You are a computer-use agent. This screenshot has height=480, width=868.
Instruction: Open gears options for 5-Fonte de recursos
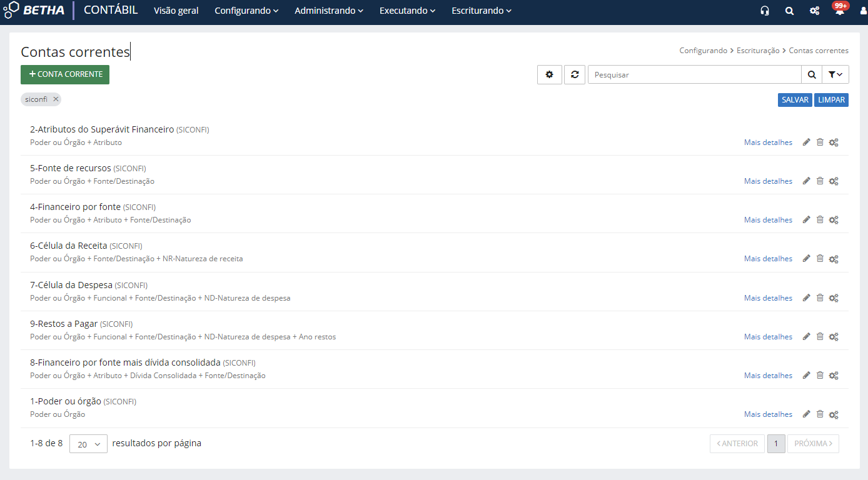[x=834, y=181]
